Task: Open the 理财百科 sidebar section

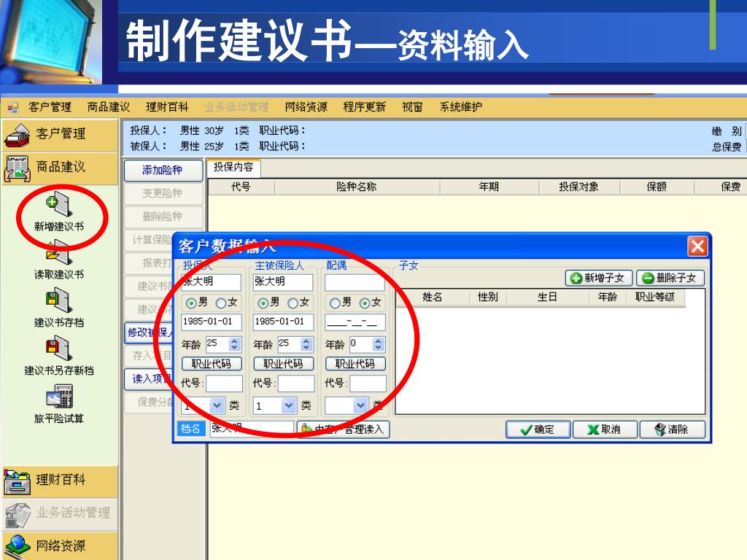Action: pos(60,481)
